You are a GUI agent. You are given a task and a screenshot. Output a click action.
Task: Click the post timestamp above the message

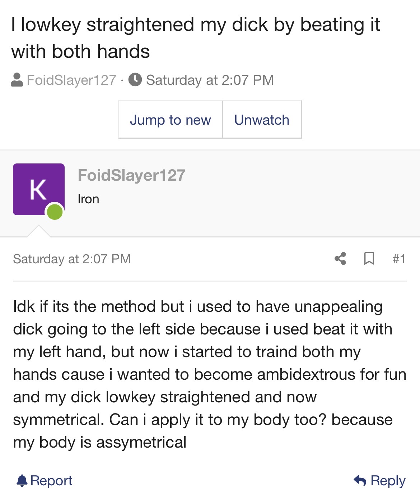point(72,259)
